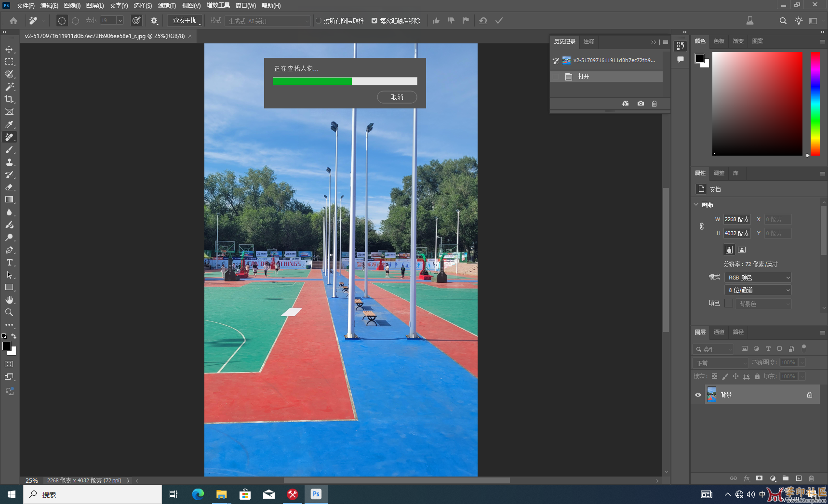
Task: Select the Rectangle shape tool
Action: pos(9,287)
